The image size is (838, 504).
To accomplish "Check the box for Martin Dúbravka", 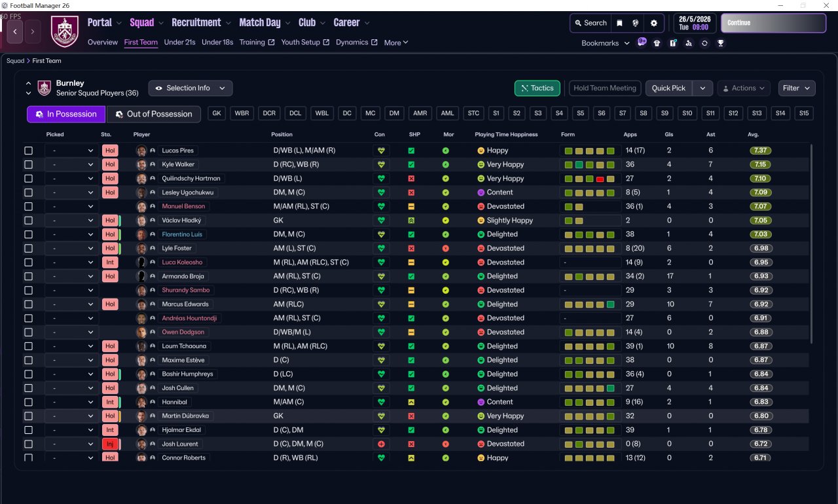I will click(28, 416).
